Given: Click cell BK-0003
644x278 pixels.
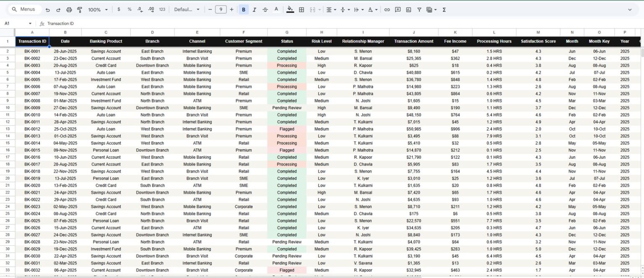Looking at the screenshot, I should (32, 66).
